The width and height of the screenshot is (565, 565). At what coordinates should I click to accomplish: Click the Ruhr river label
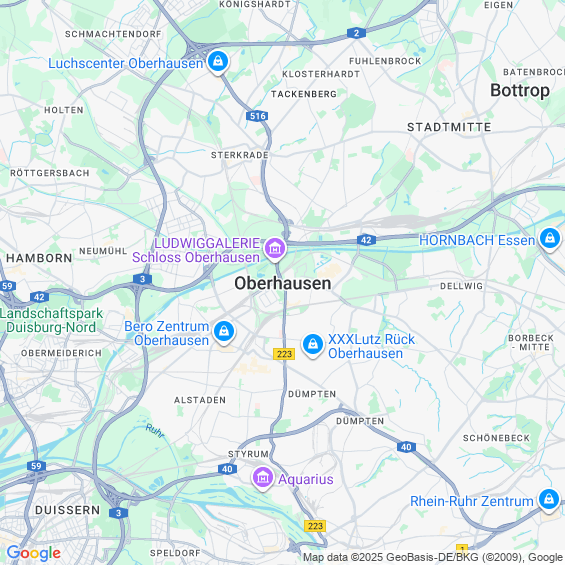pyautogui.click(x=155, y=431)
